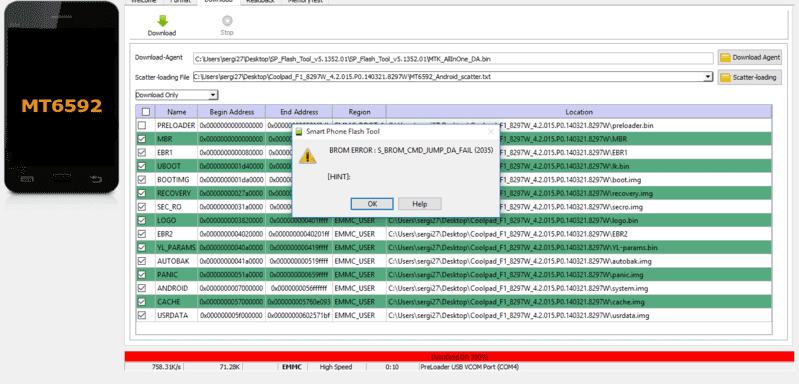Viewport: 799px width, 384px height.
Task: Click the EMMC label in status bar
Action: [x=292, y=367]
